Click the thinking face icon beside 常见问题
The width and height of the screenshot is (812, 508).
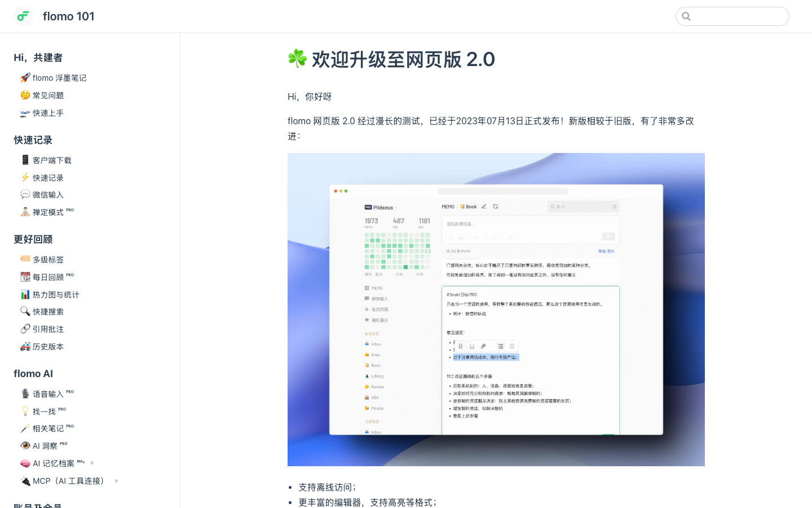25,95
